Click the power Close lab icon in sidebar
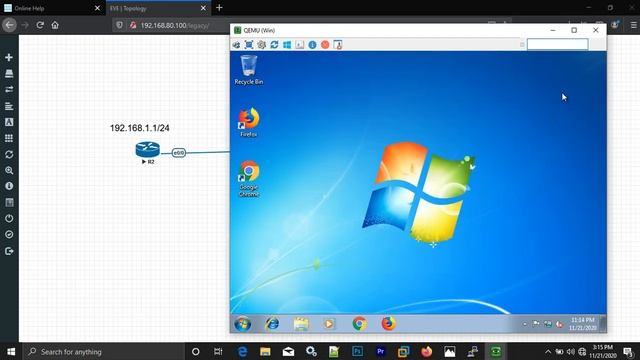Image resolution: width=640 pixels, height=360 pixels. tap(9, 218)
